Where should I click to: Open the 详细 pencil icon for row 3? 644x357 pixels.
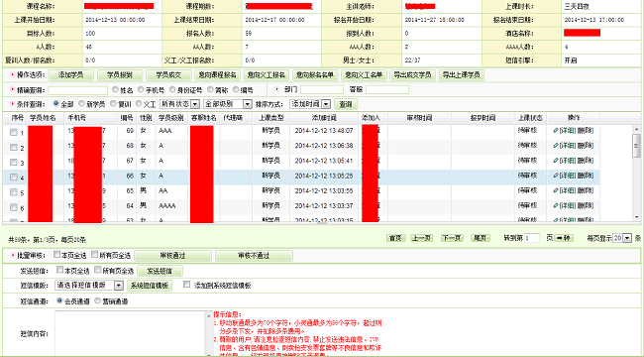click(556, 161)
